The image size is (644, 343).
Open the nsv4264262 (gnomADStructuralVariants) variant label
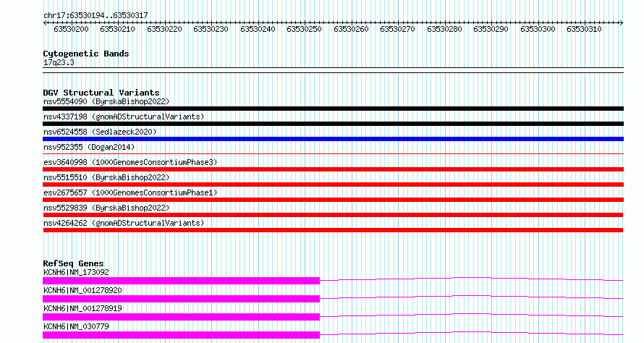point(124,223)
